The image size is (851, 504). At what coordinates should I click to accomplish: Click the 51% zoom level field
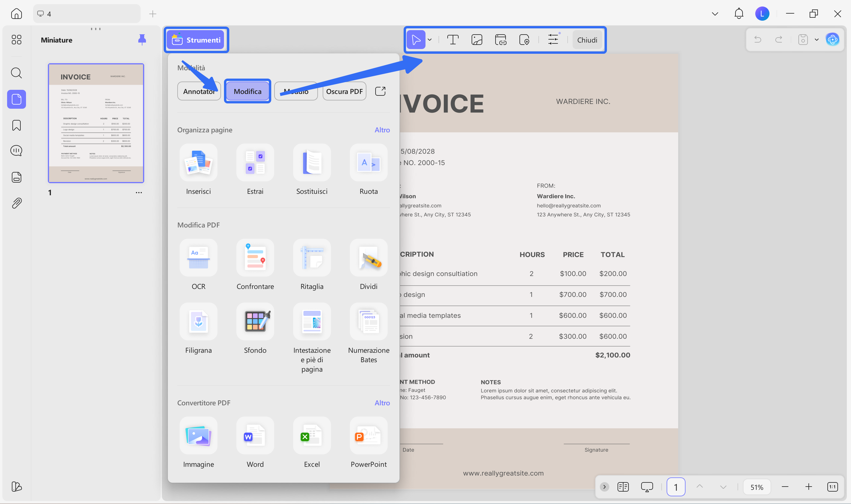point(757,487)
